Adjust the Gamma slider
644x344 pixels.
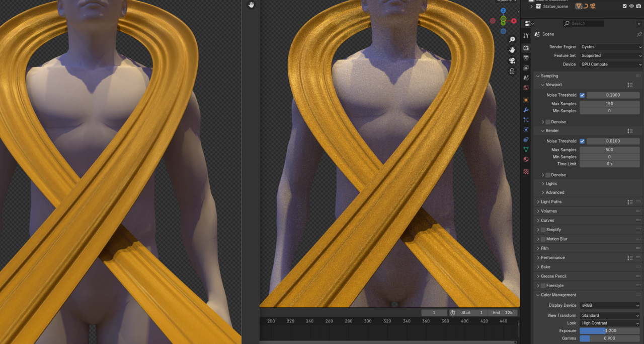(x=610, y=338)
